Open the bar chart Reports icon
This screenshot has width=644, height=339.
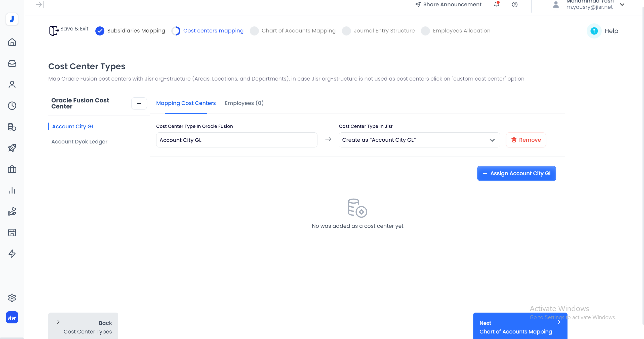point(12,190)
